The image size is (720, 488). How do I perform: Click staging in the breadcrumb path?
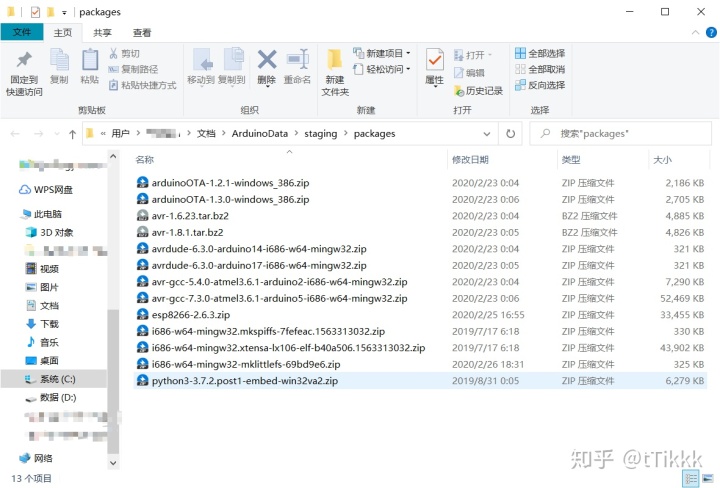tap(321, 134)
